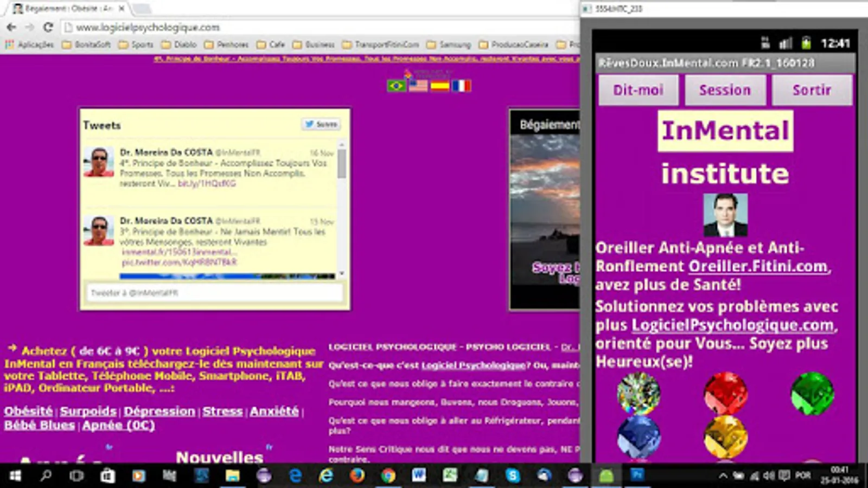The height and width of the screenshot is (488, 868).
Task: Click Chrome's forward arrow button
Action: point(29,27)
